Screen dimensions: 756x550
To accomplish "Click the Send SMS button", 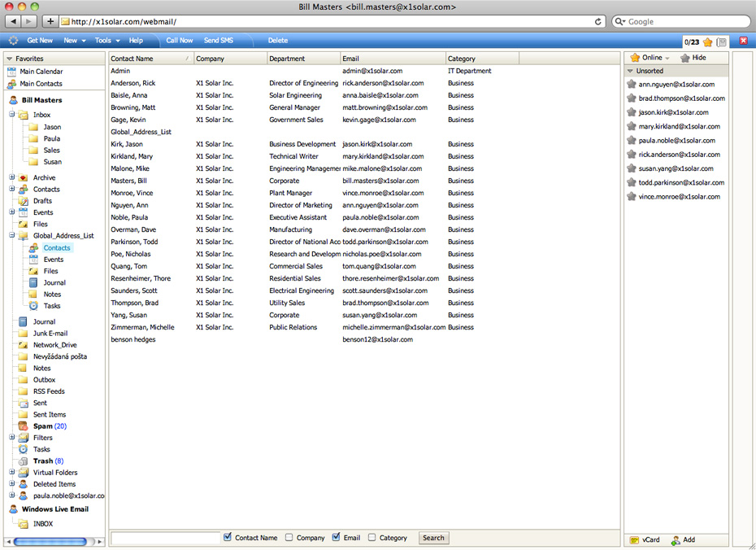I will (x=218, y=41).
